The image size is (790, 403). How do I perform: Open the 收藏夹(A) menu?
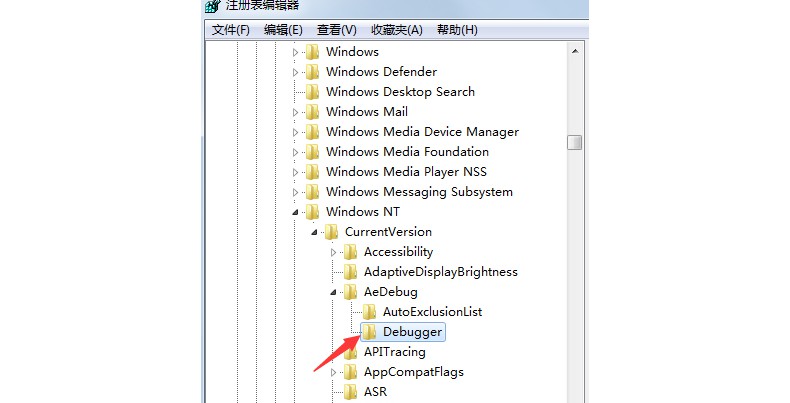(397, 30)
